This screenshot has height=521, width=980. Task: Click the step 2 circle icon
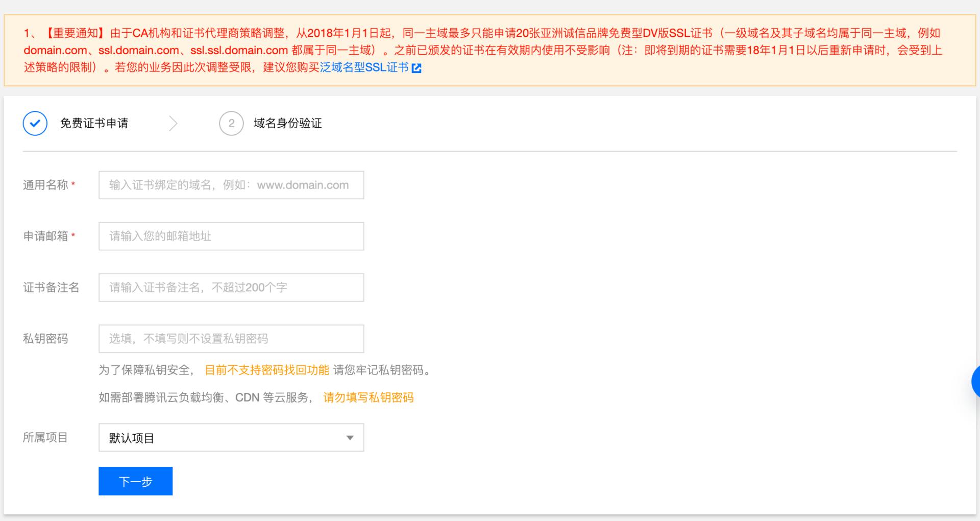tap(231, 123)
